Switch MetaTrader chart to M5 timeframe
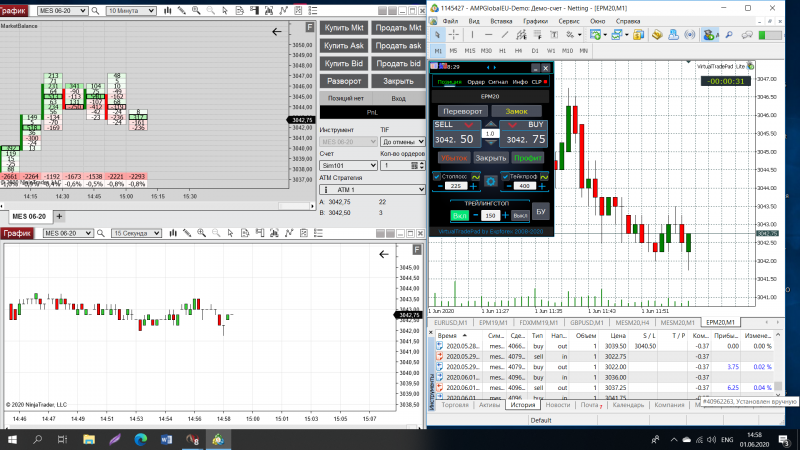The width and height of the screenshot is (800, 450). click(453, 51)
